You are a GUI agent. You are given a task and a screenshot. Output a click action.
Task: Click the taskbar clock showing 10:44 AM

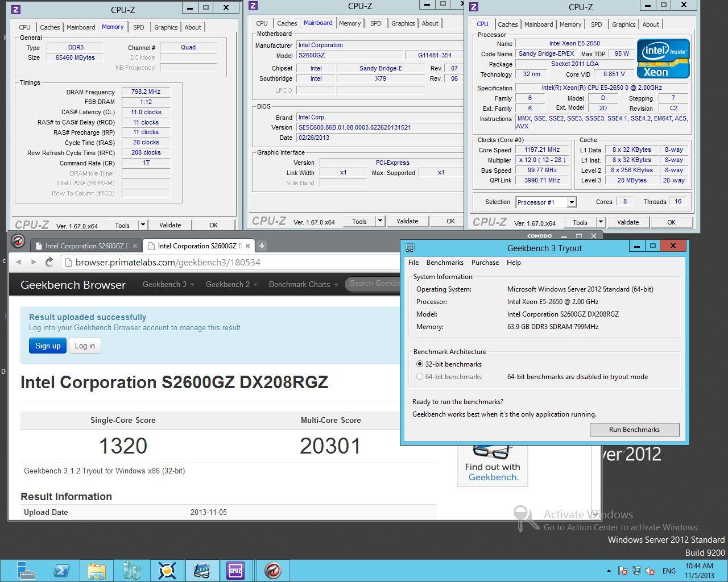700,571
